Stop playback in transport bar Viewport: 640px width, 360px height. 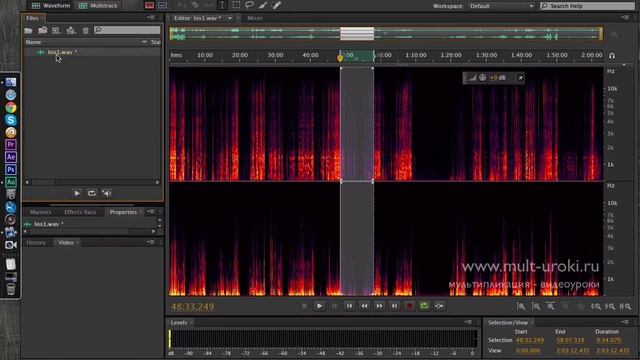click(x=304, y=306)
